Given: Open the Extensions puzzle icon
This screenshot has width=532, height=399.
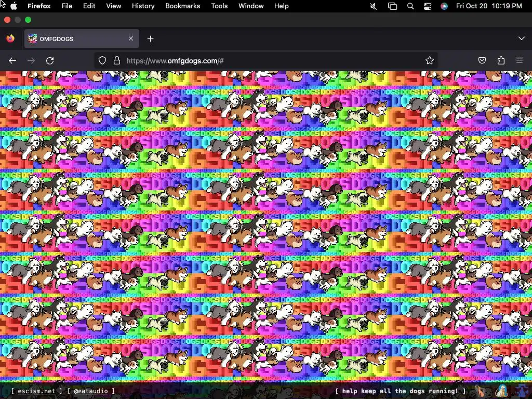Looking at the screenshot, I should click(x=501, y=61).
